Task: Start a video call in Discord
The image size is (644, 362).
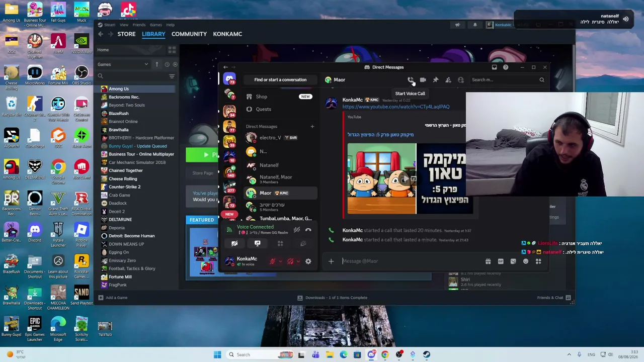Action: coord(423,80)
